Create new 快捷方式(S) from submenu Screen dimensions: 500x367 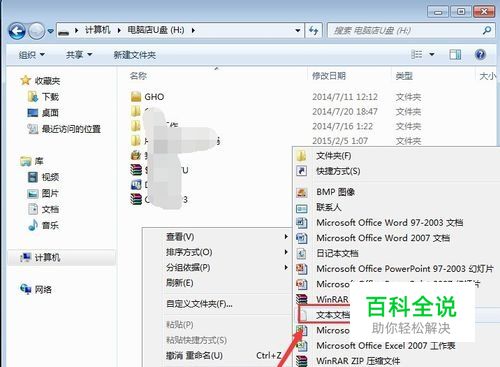coord(397,171)
